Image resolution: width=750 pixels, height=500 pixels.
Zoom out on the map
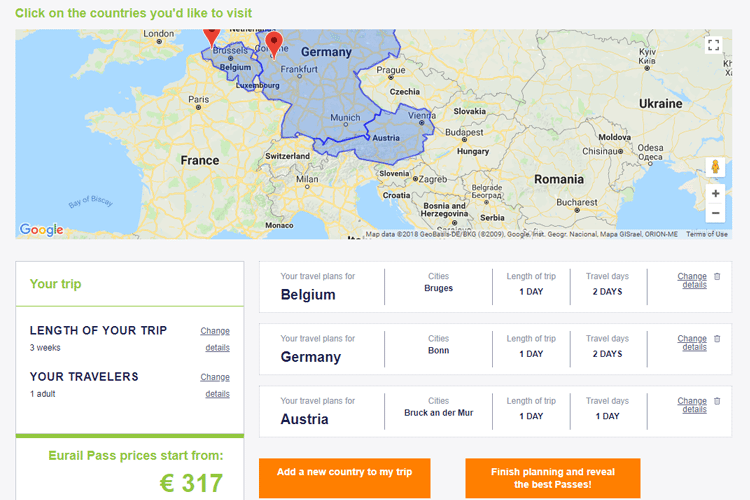[x=715, y=213]
